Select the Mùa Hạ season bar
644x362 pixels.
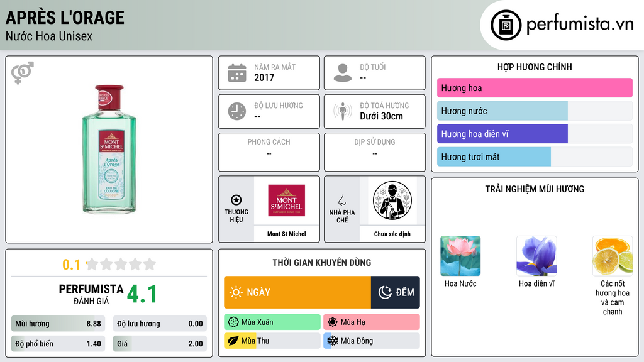coord(372,322)
